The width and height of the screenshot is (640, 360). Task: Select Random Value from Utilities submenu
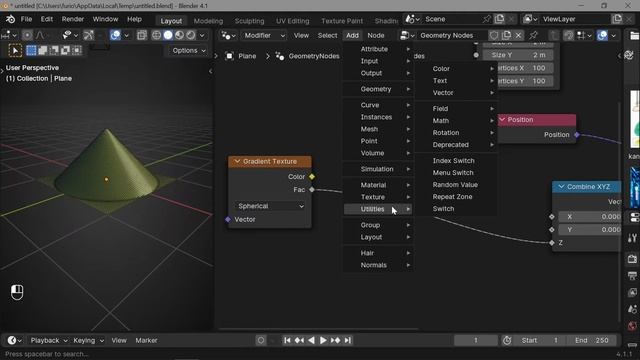(455, 184)
